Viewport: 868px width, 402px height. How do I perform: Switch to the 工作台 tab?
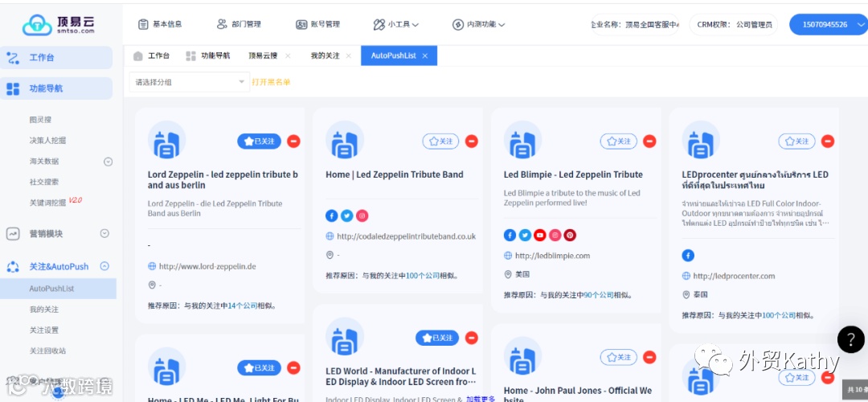[152, 56]
